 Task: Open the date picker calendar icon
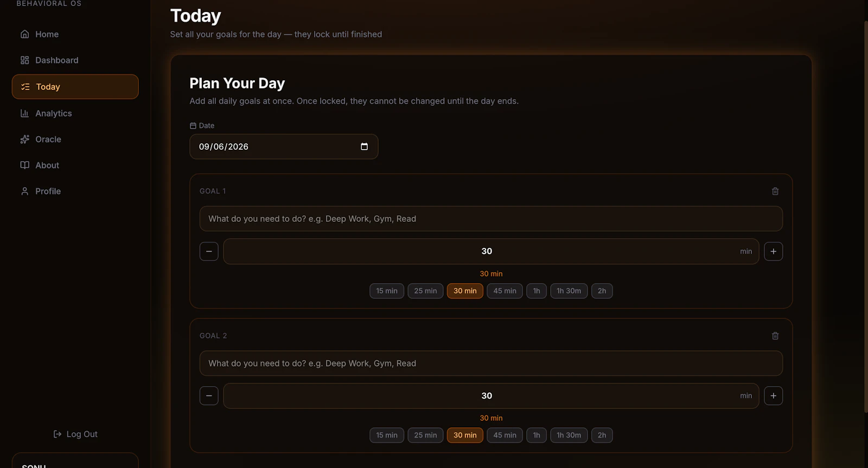[364, 146]
